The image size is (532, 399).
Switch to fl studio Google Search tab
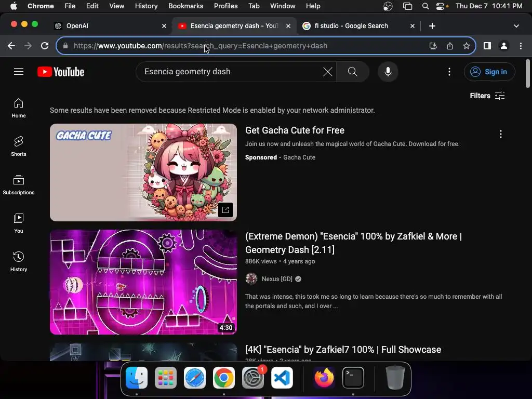click(358, 26)
